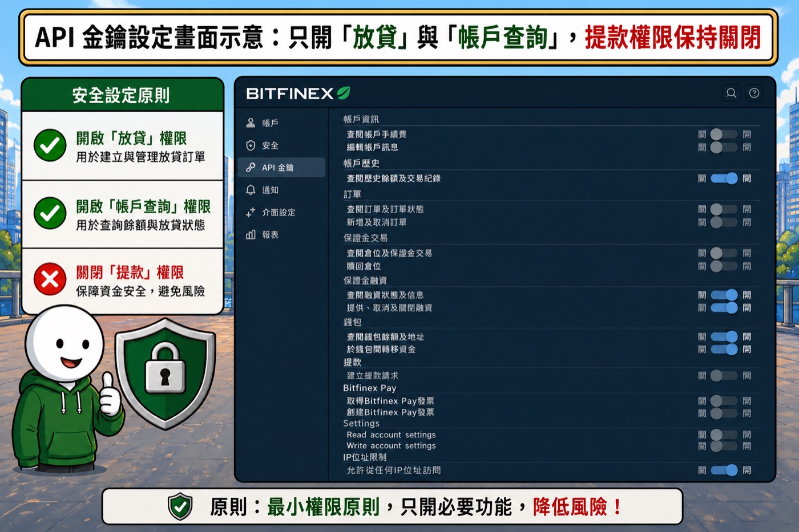Screen dimensions: 799x532
Task: Toggle 查閱帳戶手續費 permission switch
Action: click(724, 135)
